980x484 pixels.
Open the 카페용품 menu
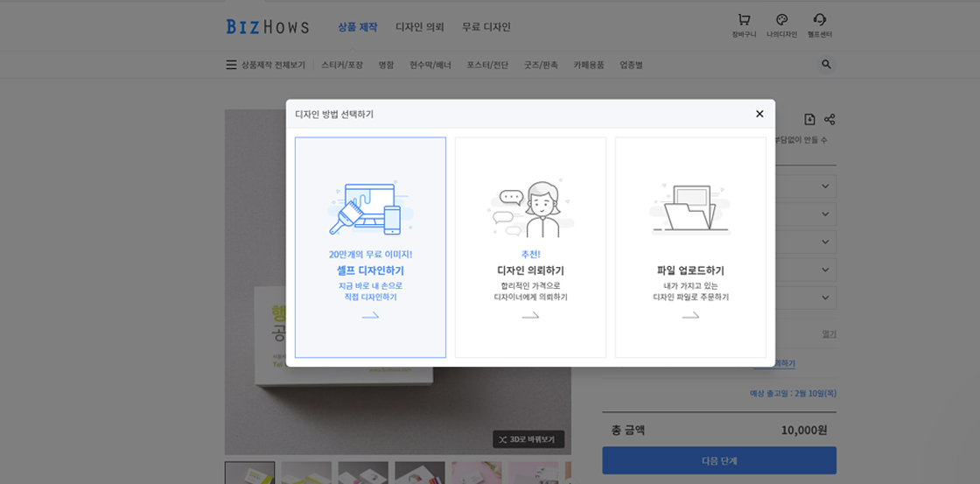click(x=589, y=65)
